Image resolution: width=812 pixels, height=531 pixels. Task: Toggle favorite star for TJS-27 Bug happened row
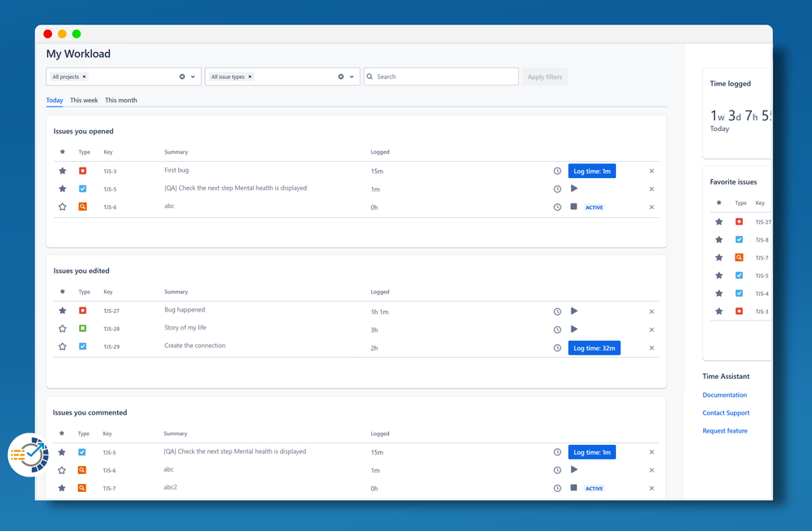click(x=63, y=311)
